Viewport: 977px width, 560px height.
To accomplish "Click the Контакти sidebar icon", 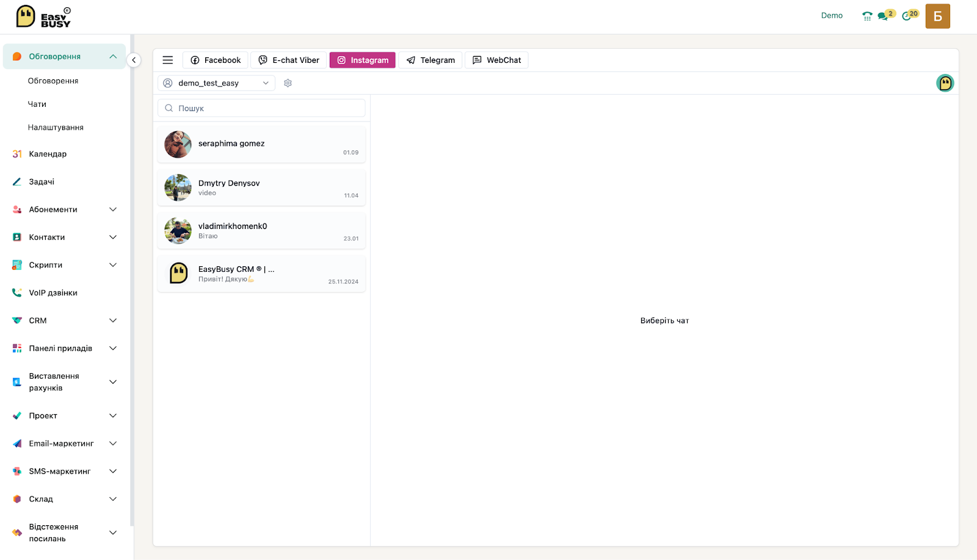I will [x=17, y=237].
